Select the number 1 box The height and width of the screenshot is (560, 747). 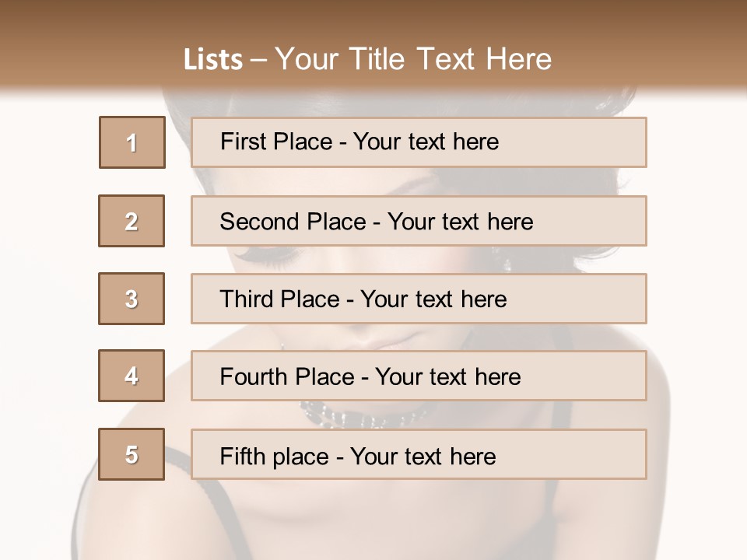pyautogui.click(x=132, y=142)
